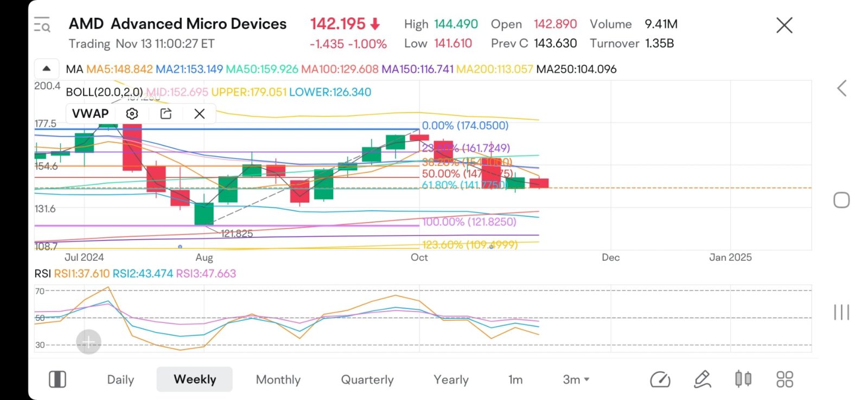Open the speedometer analysis icon

pyautogui.click(x=660, y=379)
